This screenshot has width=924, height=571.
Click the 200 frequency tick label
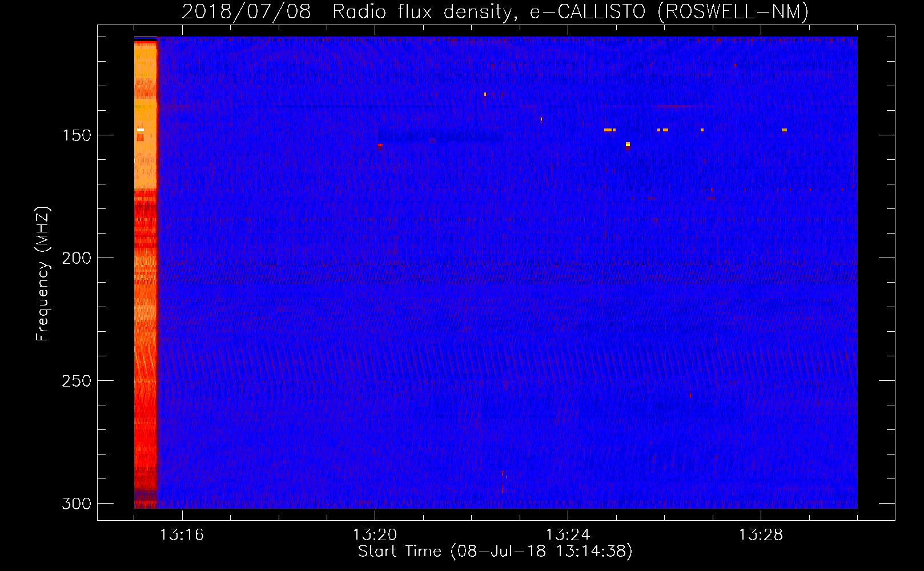click(x=77, y=258)
